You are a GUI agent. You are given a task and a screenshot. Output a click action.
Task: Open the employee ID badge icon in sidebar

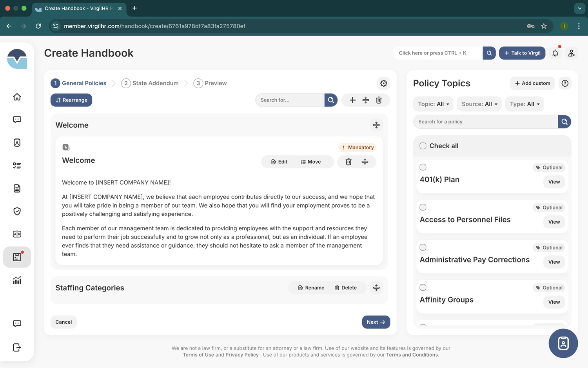click(17, 142)
